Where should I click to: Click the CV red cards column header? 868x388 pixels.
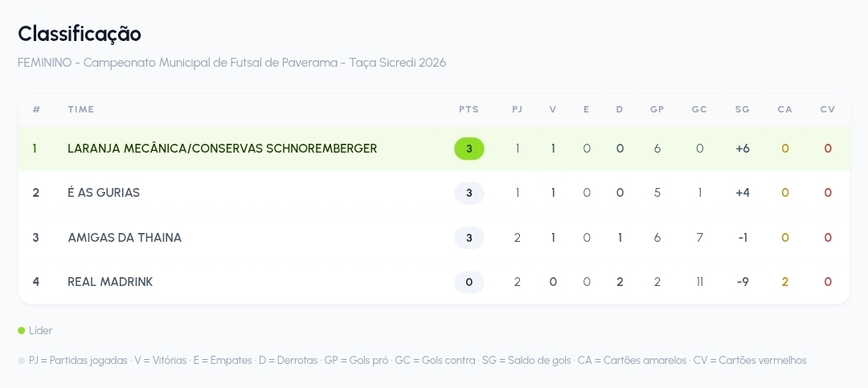click(828, 109)
